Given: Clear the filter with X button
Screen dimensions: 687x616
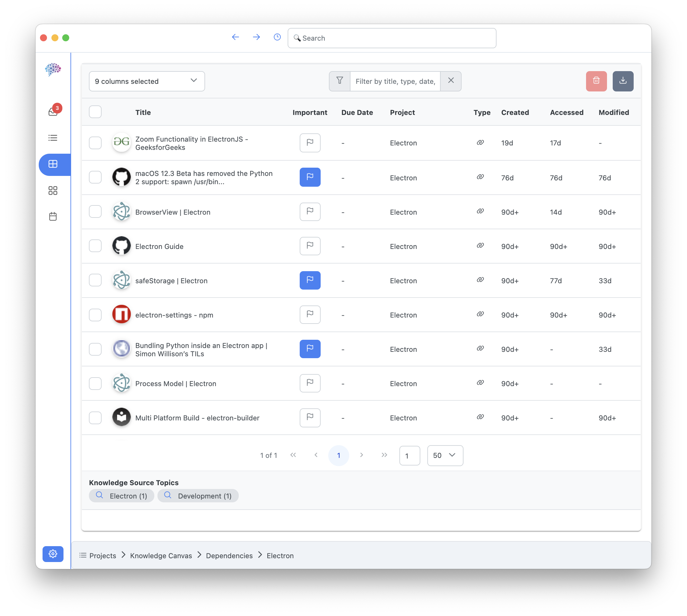Looking at the screenshot, I should tap(450, 81).
